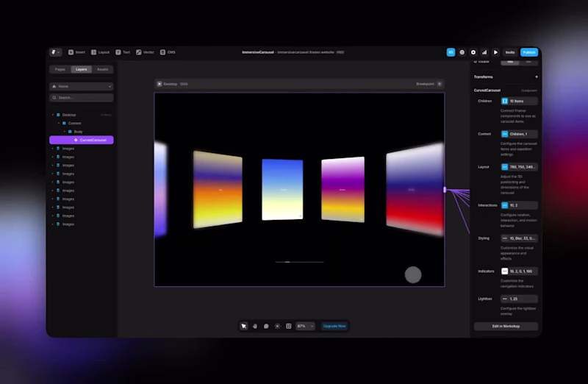
Task: Open the Layout tool in toolbar
Action: [100, 52]
